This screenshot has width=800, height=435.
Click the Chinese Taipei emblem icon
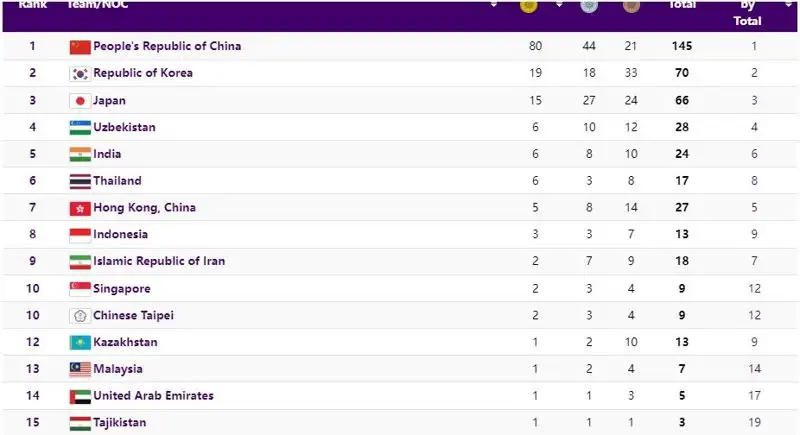(x=80, y=316)
